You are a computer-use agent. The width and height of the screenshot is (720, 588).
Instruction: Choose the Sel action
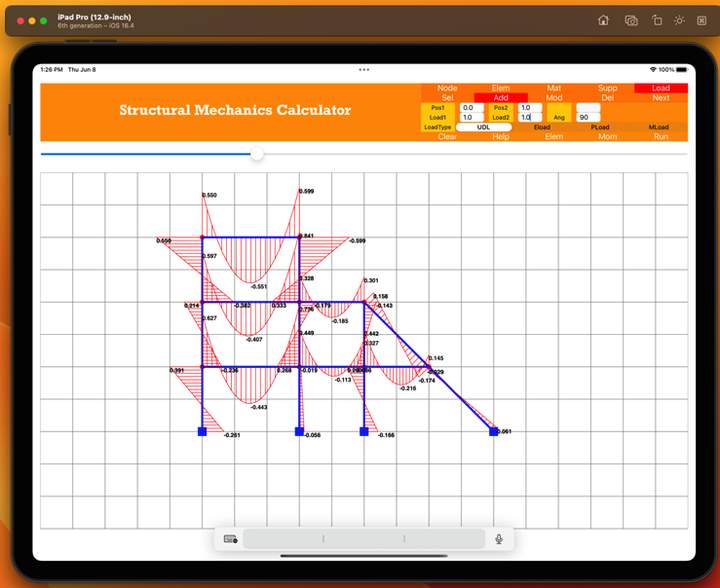coord(447,98)
